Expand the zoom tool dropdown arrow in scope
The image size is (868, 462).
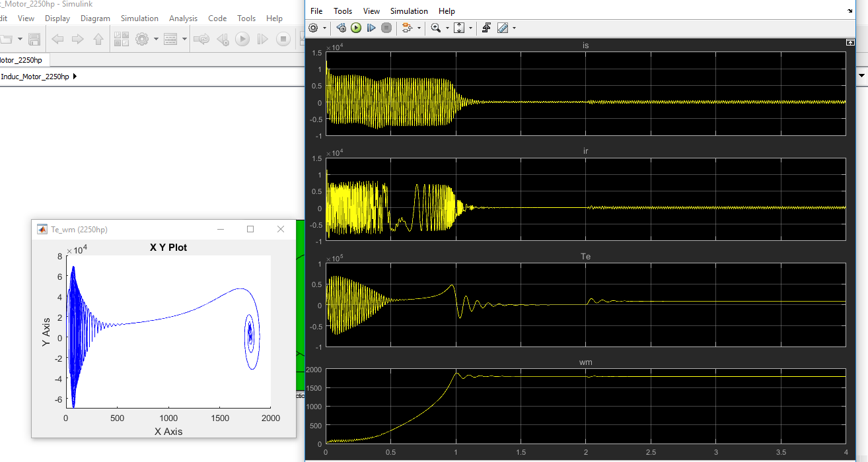447,28
